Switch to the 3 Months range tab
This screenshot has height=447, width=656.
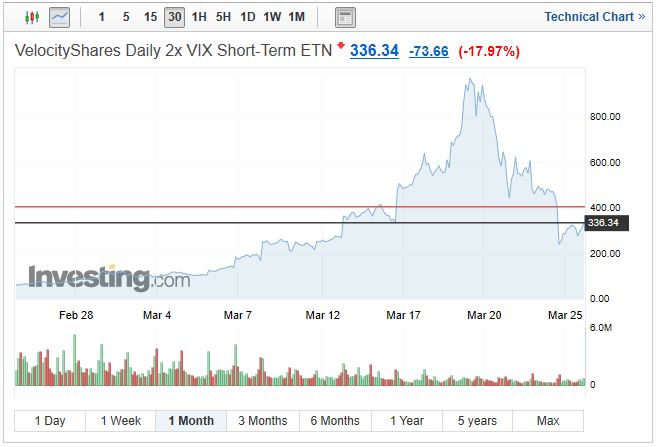tap(261, 421)
